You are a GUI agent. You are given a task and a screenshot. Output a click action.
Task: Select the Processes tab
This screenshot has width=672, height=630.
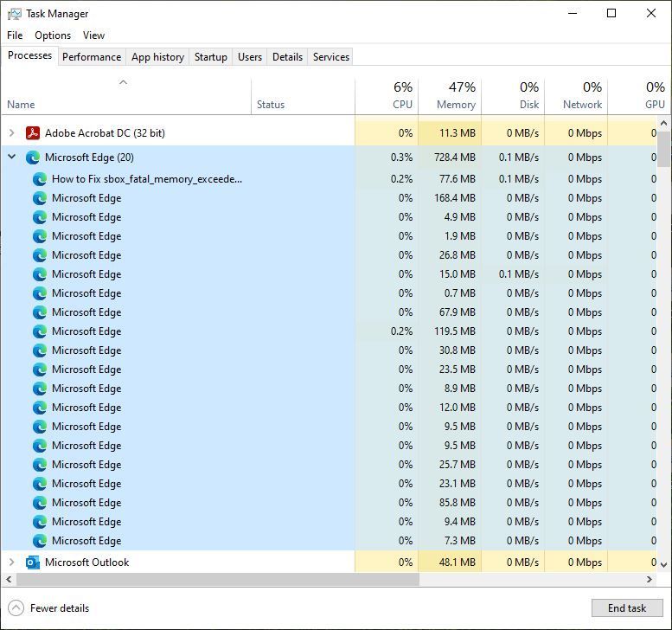click(x=29, y=55)
